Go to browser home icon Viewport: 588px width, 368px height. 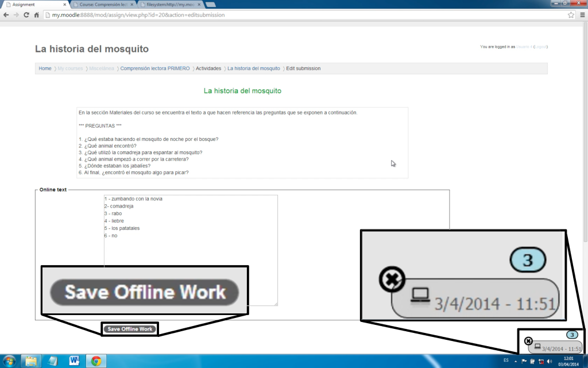point(36,15)
